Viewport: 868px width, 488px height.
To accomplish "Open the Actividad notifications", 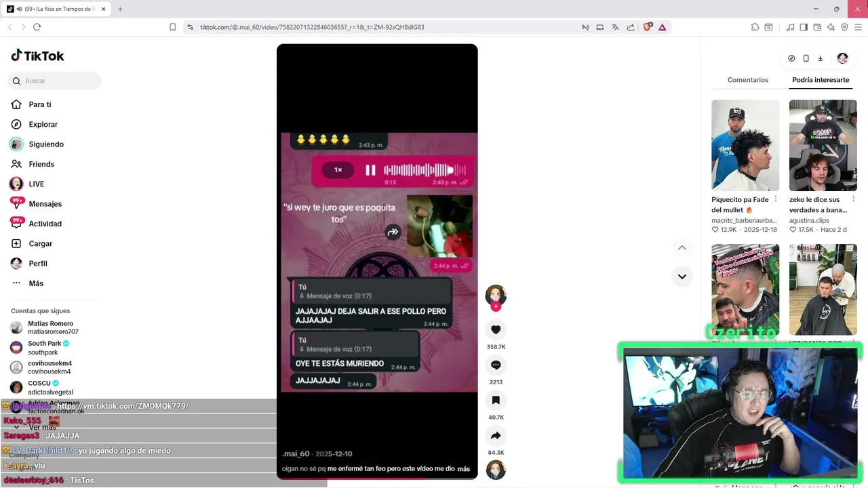I will point(36,224).
